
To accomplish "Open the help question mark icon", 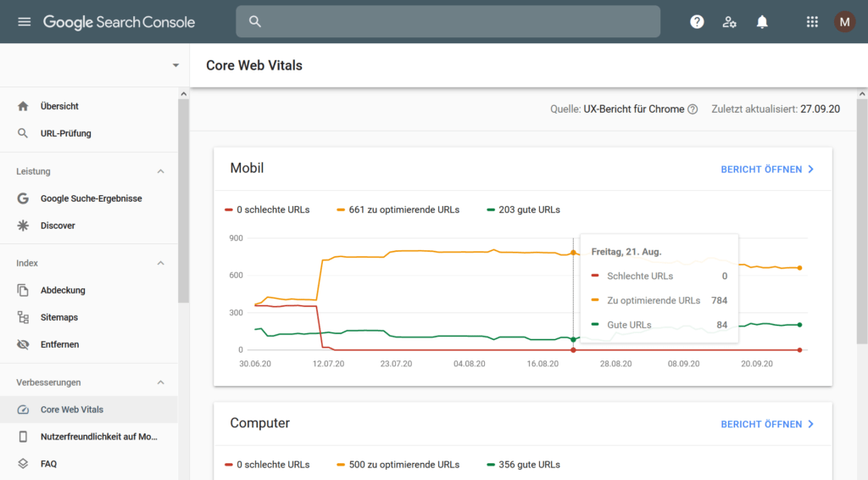I will [697, 21].
